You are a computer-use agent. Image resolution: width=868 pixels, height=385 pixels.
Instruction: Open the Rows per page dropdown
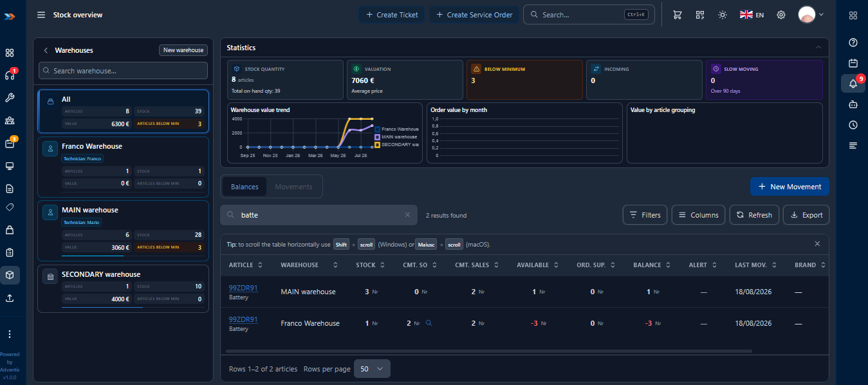point(372,369)
